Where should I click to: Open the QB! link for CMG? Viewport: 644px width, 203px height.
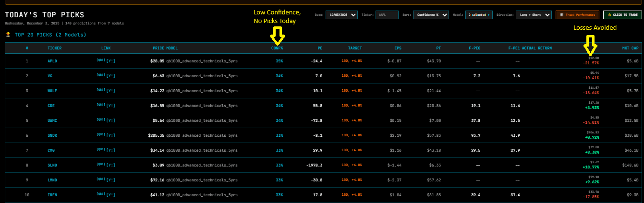100,150
